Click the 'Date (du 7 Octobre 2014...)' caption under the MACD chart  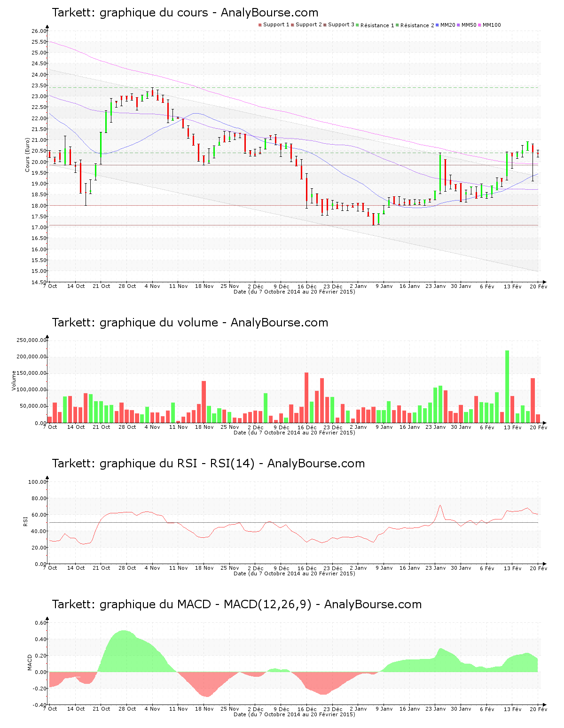(294, 714)
